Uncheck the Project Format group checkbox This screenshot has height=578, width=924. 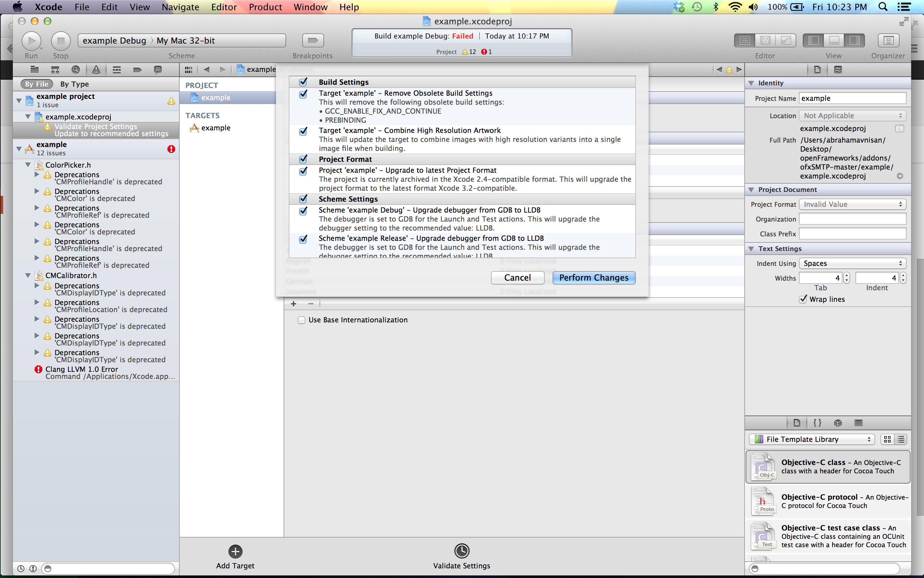tap(303, 159)
